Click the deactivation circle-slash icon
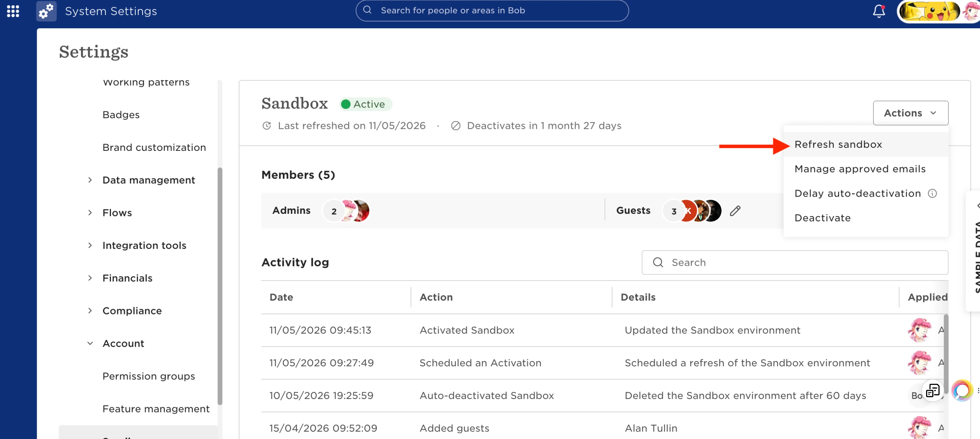 (x=455, y=126)
